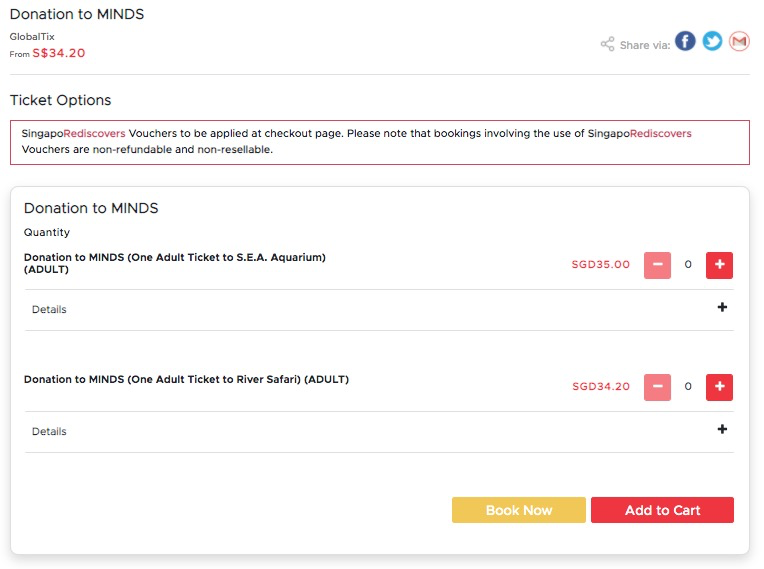Select the S$34.20 price at the top
Image resolution: width=764 pixels, height=569 pixels.
tap(59, 53)
